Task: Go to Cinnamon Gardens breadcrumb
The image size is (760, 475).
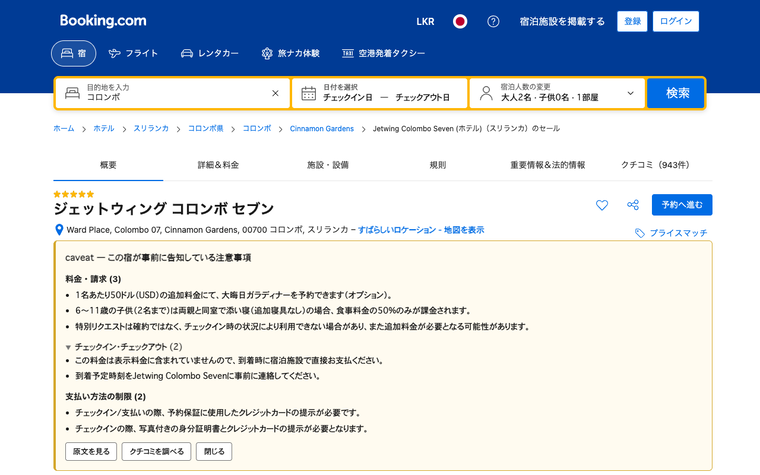Action: point(322,128)
